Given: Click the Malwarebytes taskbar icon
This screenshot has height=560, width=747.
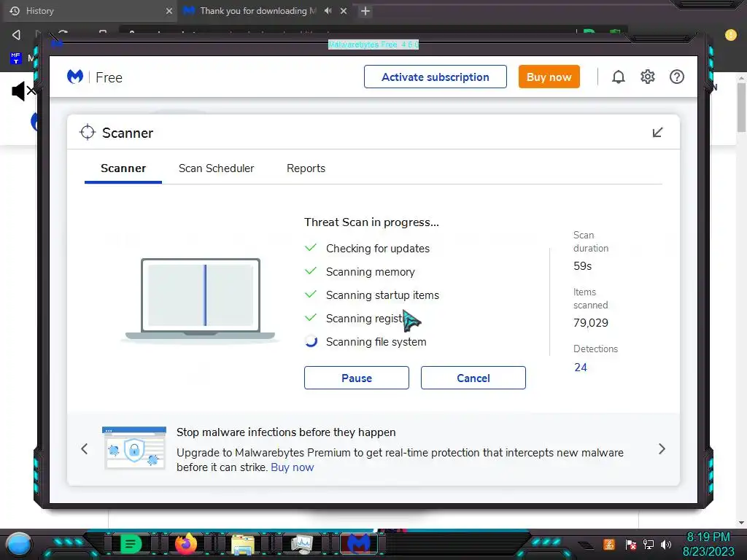Looking at the screenshot, I should [x=358, y=543].
